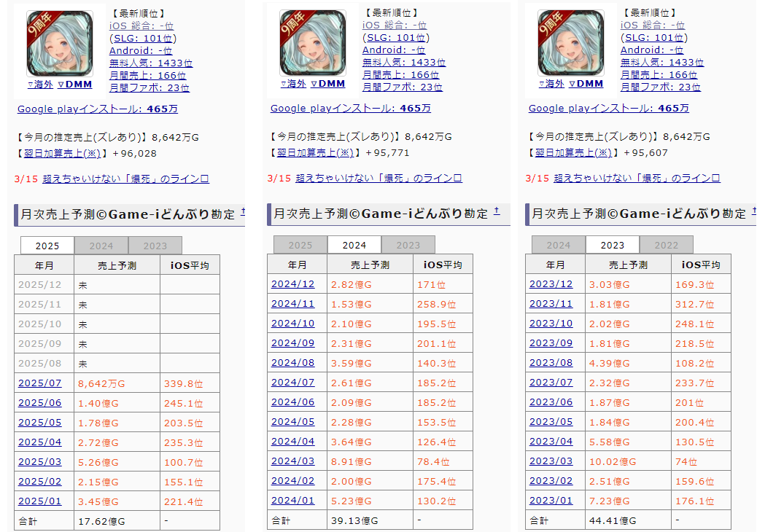Image resolution: width=757 pixels, height=532 pixels.
Task: Click the 4.39億G sales value
Action: pos(609,363)
